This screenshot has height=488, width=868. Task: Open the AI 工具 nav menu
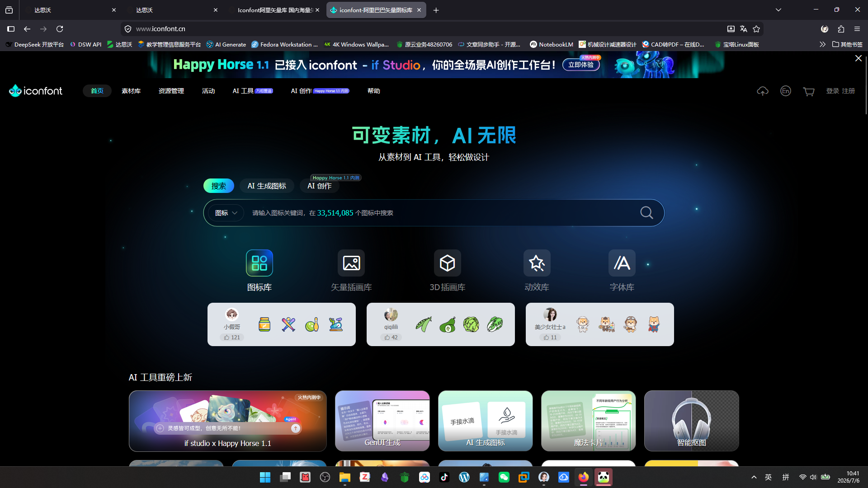coord(253,91)
